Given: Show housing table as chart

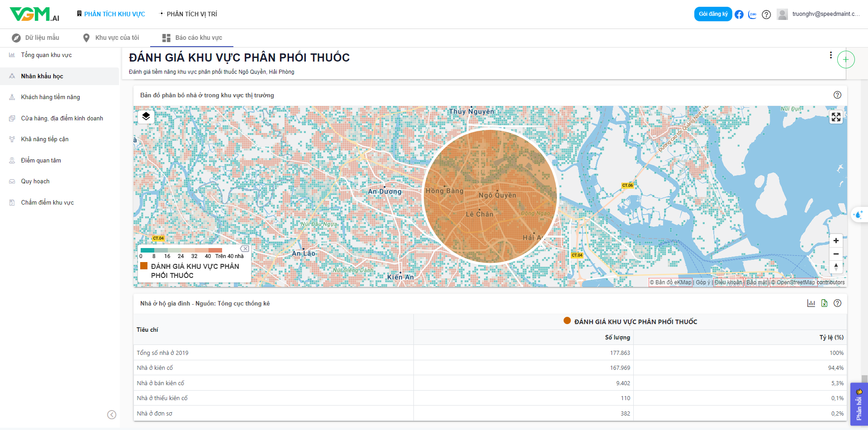Looking at the screenshot, I should click(x=811, y=303).
